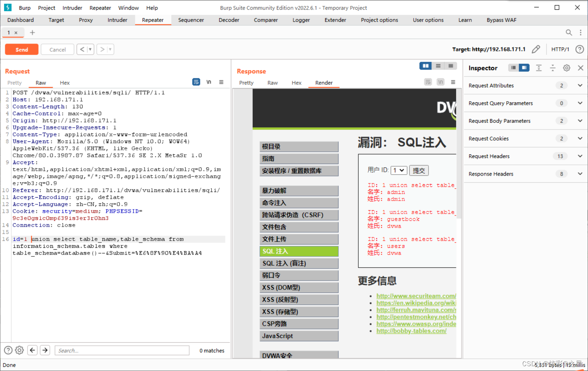Expand all Inspector sections icon
The width and height of the screenshot is (588, 371).
[539, 68]
